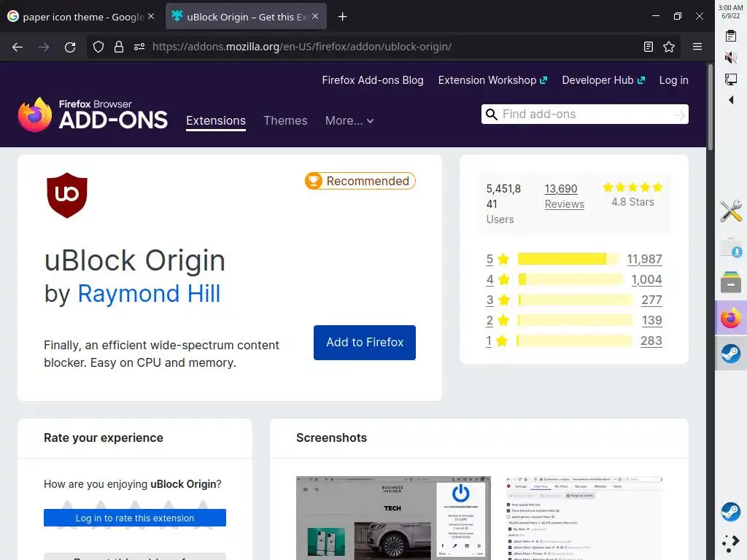747x560 pixels.
Task: Open the Steam launcher at the panel bottom
Action: [731, 513]
